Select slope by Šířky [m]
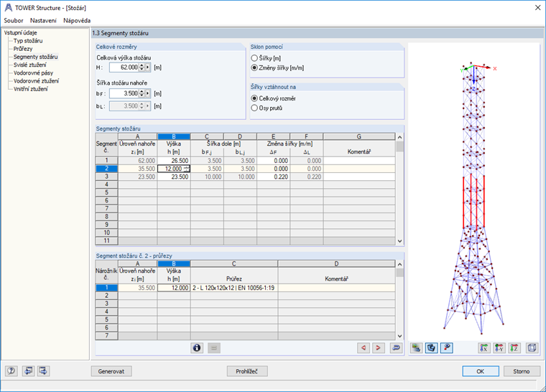This screenshot has height=392, width=546. tap(254, 58)
